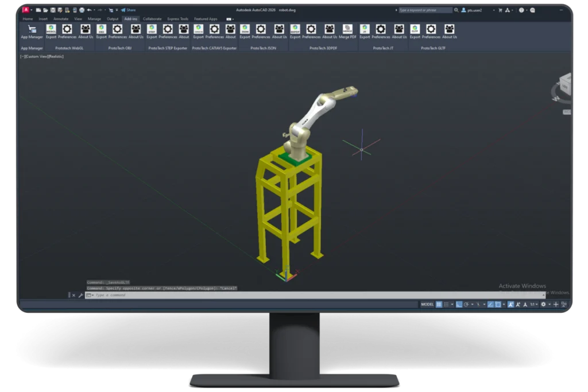Open the annotation scale 1:1 dropdown
Image resolution: width=588 pixels, height=392 pixels.
tap(535, 304)
